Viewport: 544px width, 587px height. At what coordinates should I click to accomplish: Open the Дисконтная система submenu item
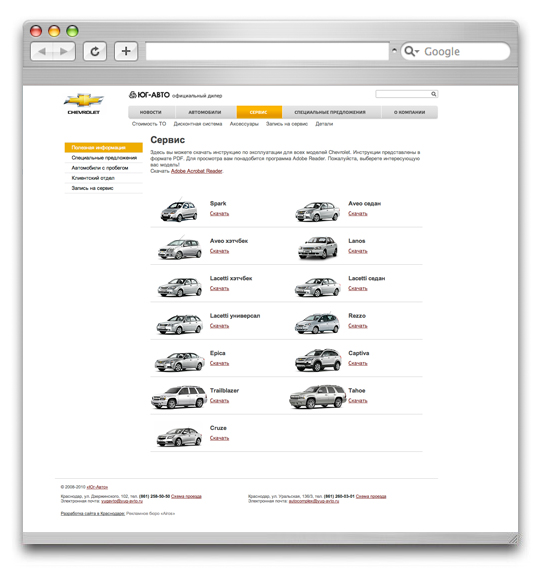198,124
